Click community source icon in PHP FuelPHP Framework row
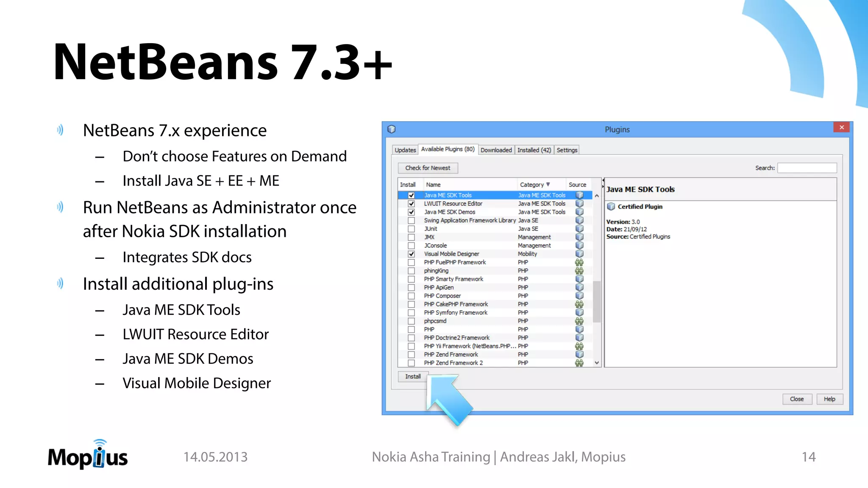The height and width of the screenshot is (488, 868). click(x=579, y=262)
